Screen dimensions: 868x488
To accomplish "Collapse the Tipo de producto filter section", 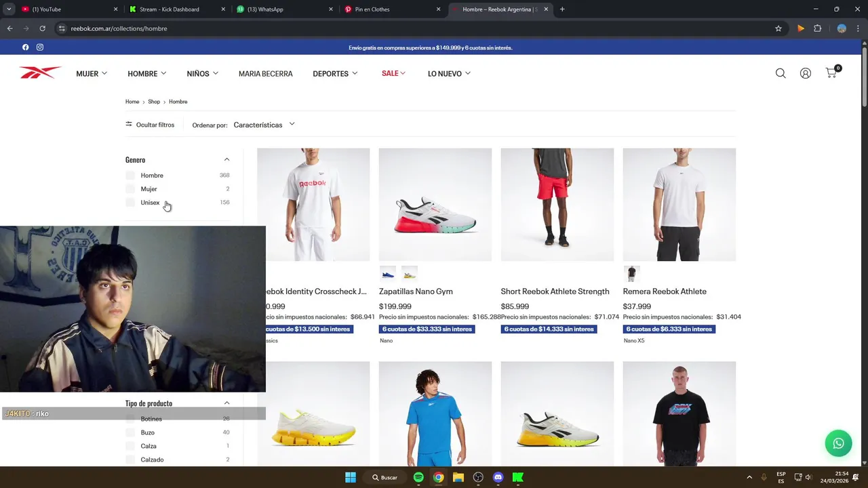I will [x=226, y=403].
